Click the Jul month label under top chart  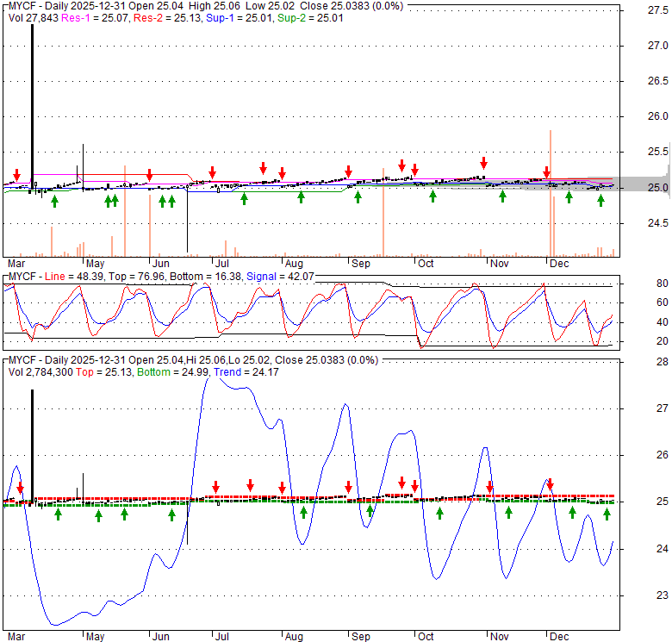[x=221, y=264]
